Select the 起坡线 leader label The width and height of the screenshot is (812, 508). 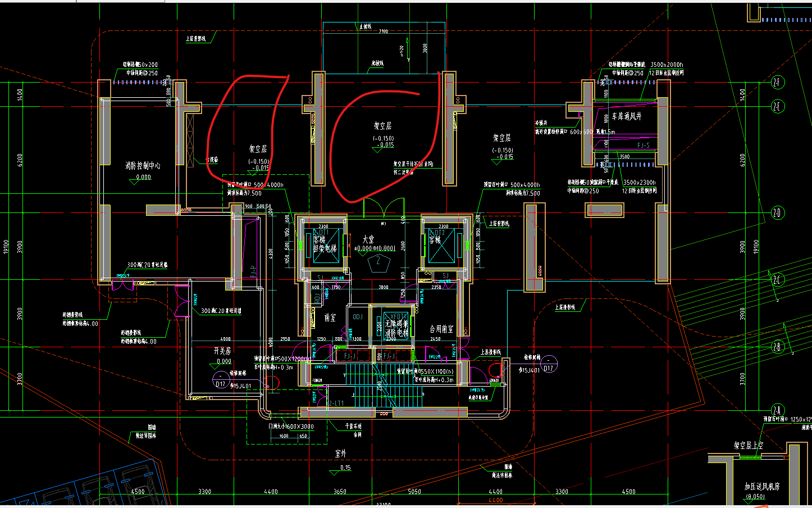(x=378, y=63)
